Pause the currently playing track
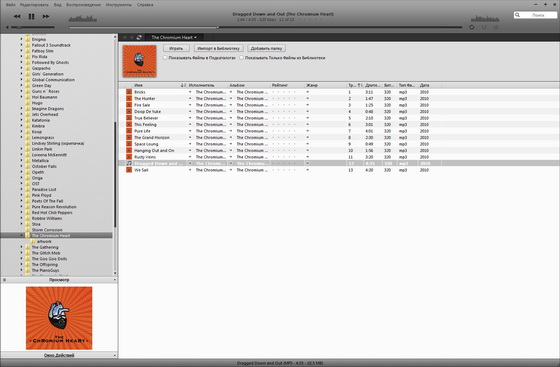This screenshot has height=367, width=560. click(x=31, y=16)
